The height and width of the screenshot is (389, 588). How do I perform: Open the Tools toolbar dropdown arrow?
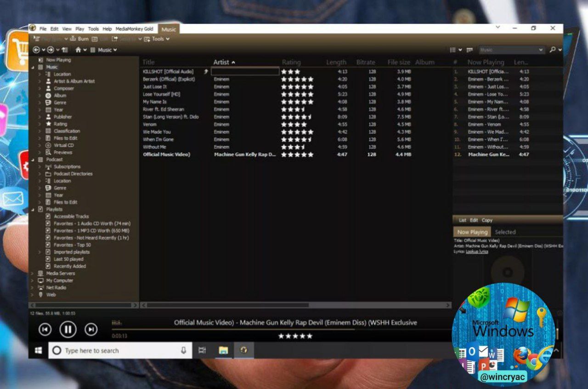(168, 39)
